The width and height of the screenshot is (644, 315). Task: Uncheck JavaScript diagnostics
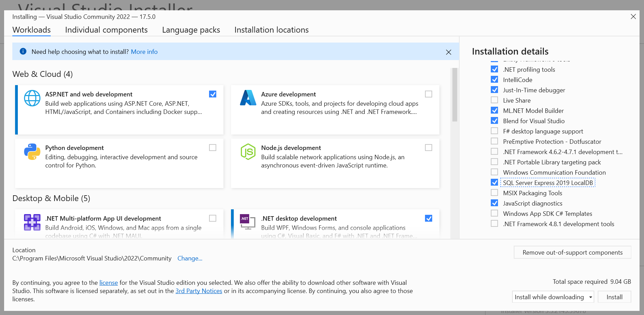tap(495, 203)
